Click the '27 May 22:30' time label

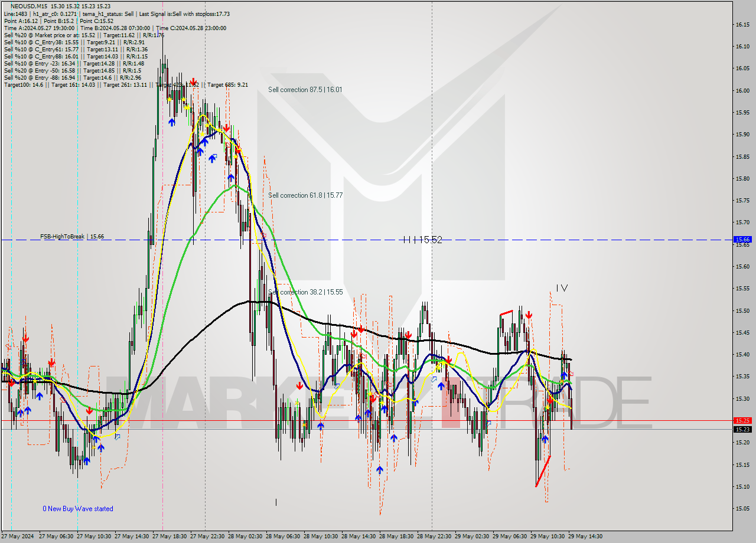207,537
